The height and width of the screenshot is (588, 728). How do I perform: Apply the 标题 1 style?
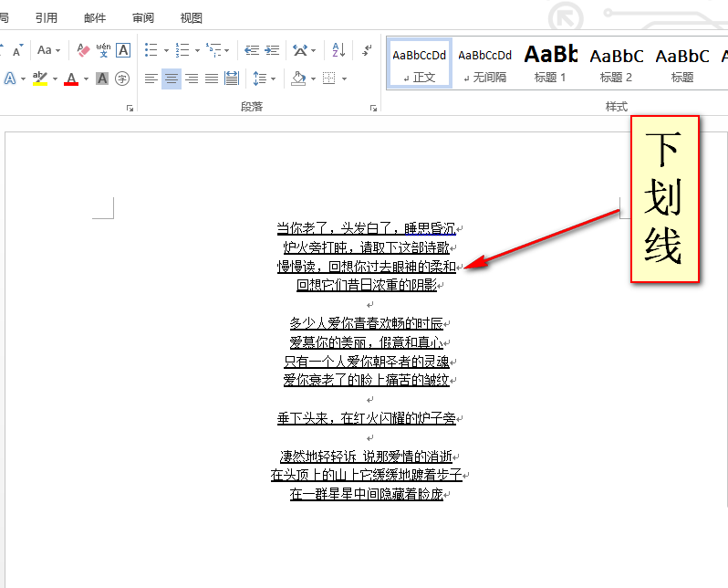point(550,62)
